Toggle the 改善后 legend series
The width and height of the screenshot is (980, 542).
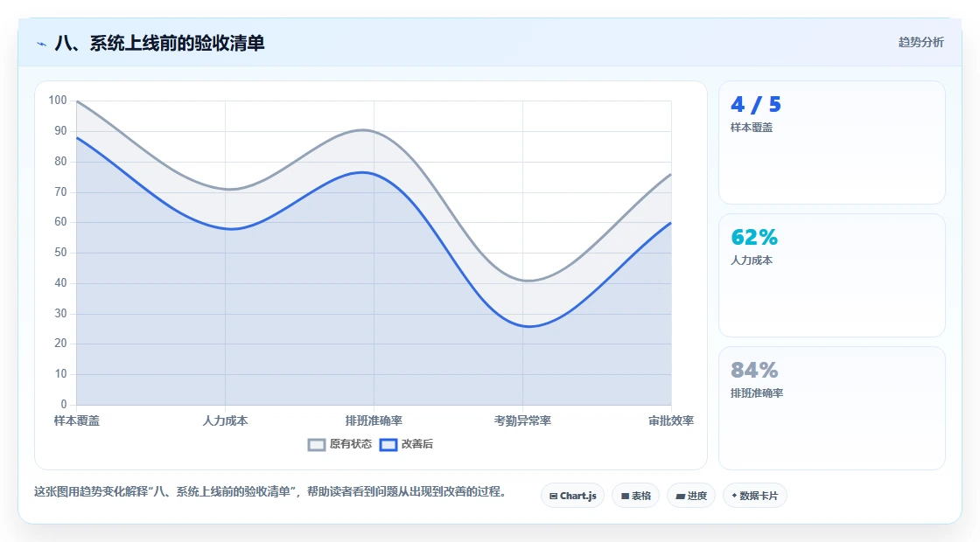(x=406, y=445)
